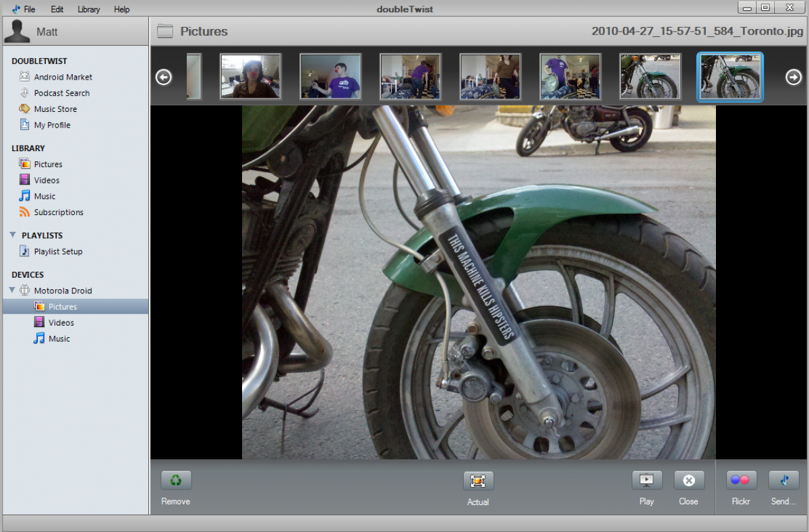809x532 pixels.
Task: Open Android Market in the sidebar
Action: [63, 77]
